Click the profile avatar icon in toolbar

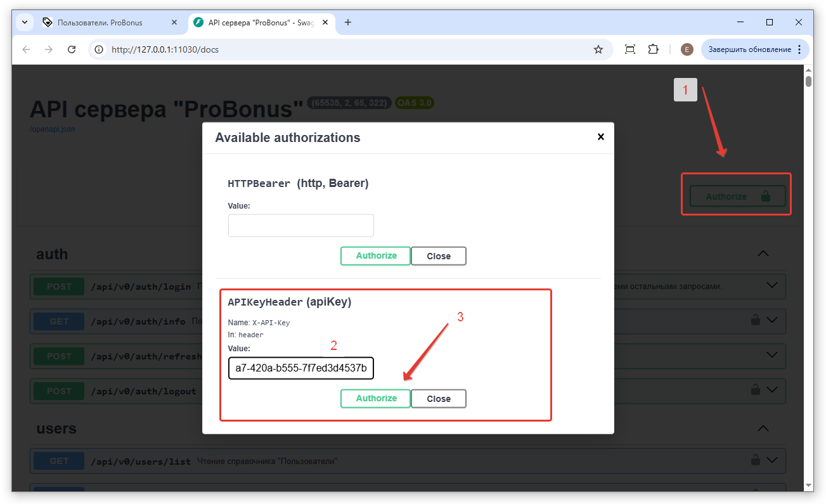click(687, 49)
